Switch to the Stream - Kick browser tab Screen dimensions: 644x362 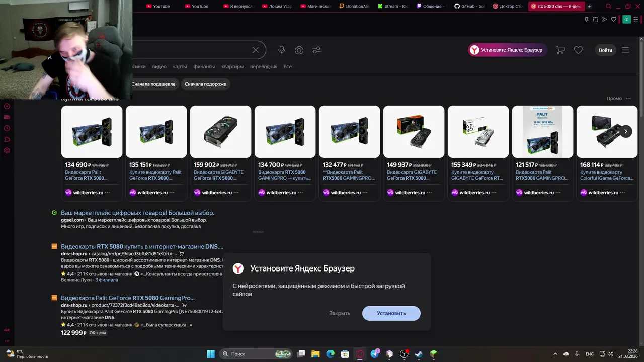[393, 6]
